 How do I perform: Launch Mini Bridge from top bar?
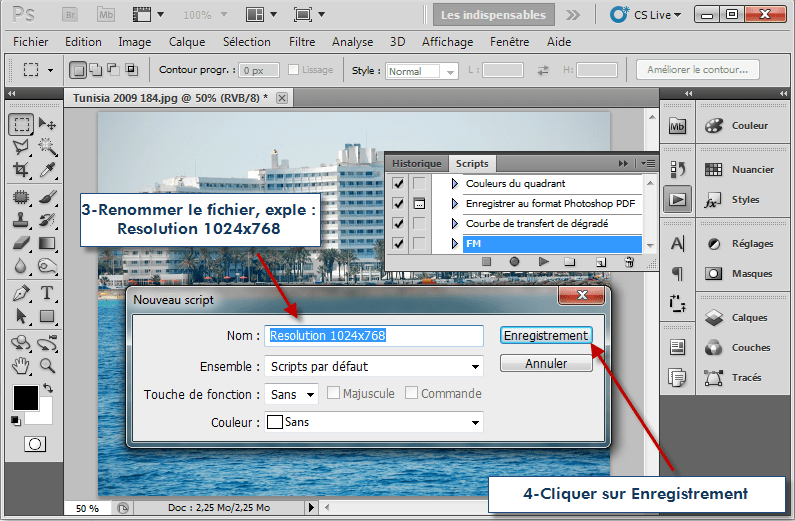106,15
